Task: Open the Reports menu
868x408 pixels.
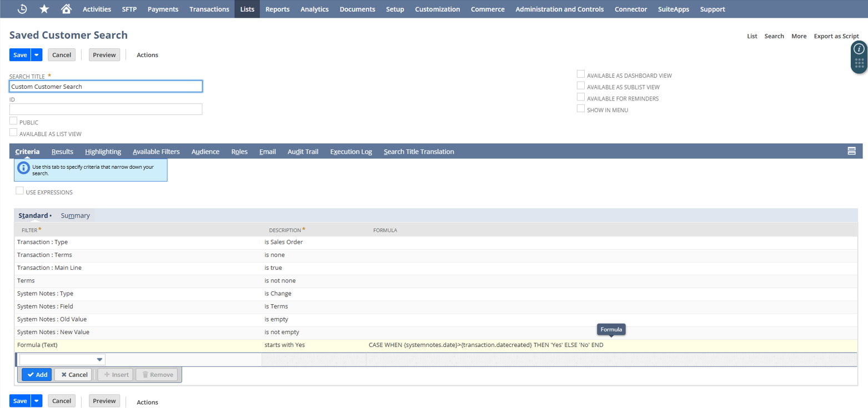Action: (277, 9)
